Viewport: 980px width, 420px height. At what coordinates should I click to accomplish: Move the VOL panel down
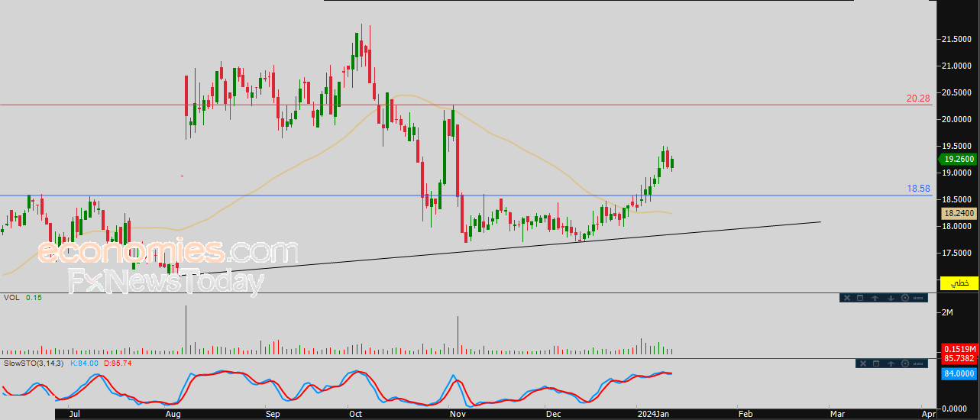tap(891, 298)
